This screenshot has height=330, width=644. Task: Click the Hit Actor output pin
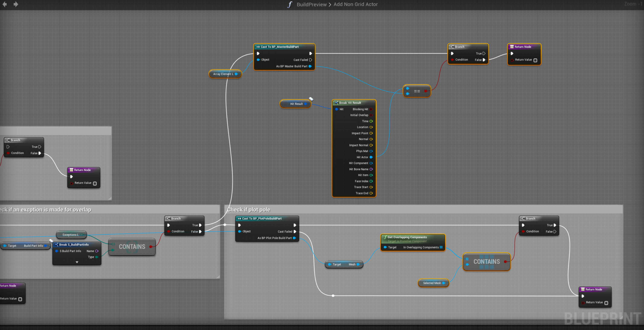(x=371, y=157)
